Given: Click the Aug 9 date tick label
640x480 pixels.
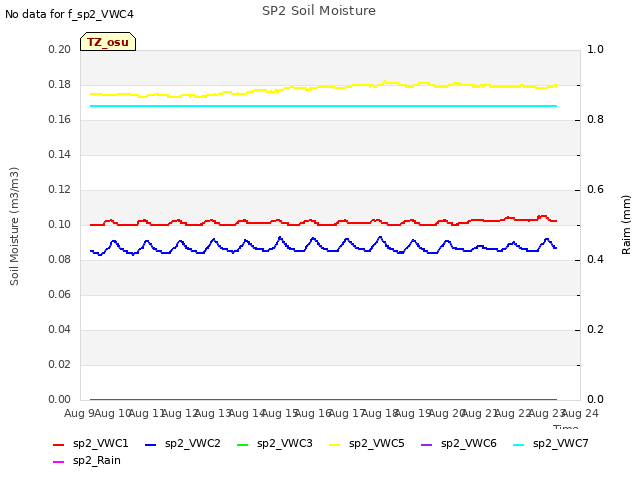Looking at the screenshot, I should click(79, 414).
